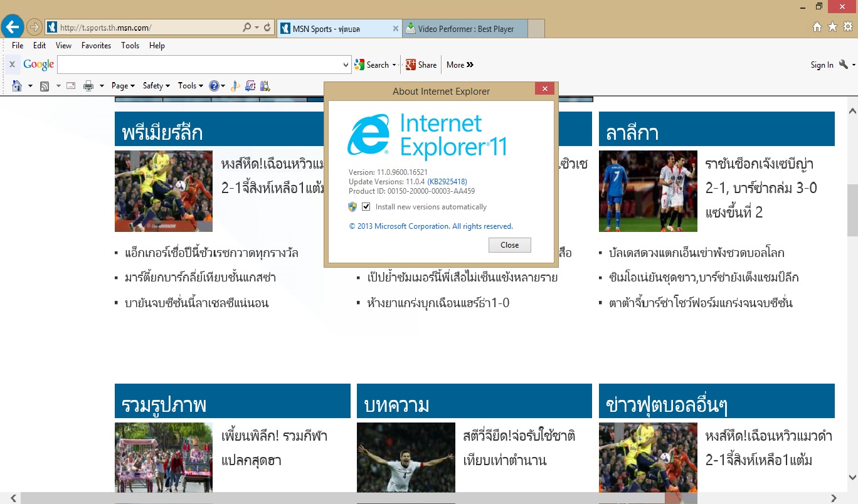
Task: Open the Favorites menu
Action: [x=96, y=46]
